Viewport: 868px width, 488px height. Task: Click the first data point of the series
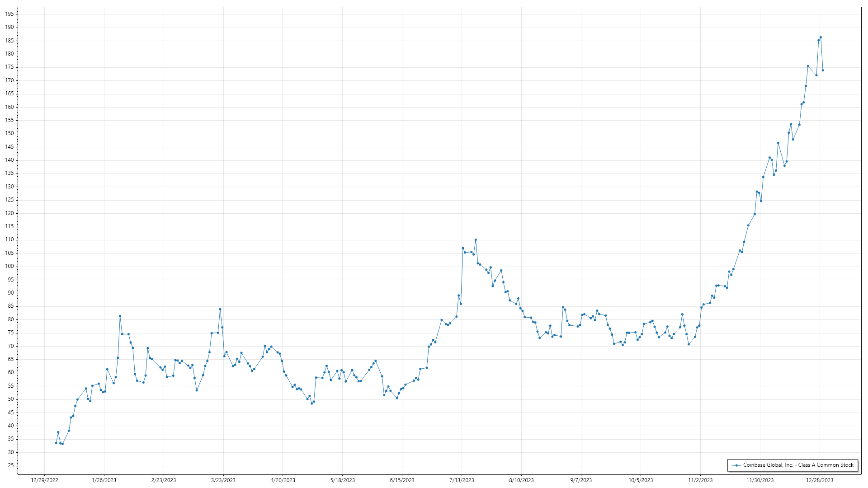[x=56, y=443]
